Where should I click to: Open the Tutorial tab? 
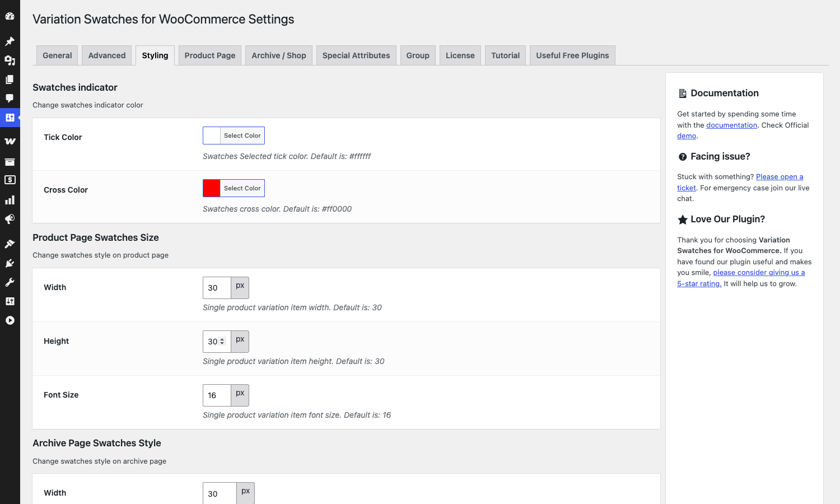(506, 55)
